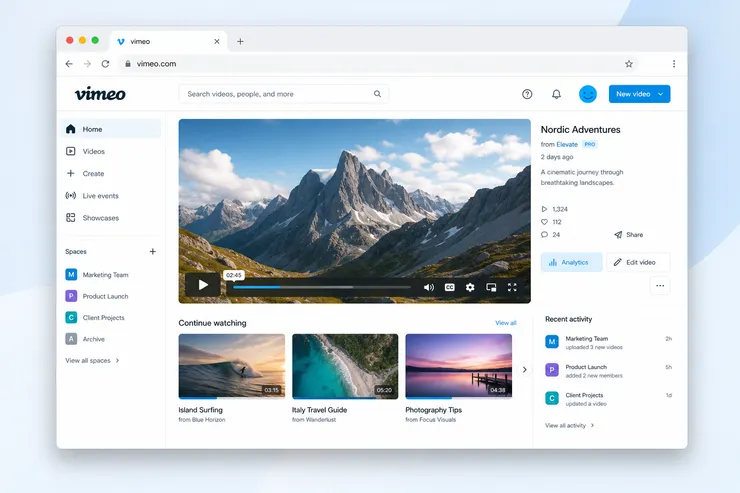Viewport: 740px width, 493px height.
Task: Open Photography Tips thumbnail
Action: coord(459,366)
